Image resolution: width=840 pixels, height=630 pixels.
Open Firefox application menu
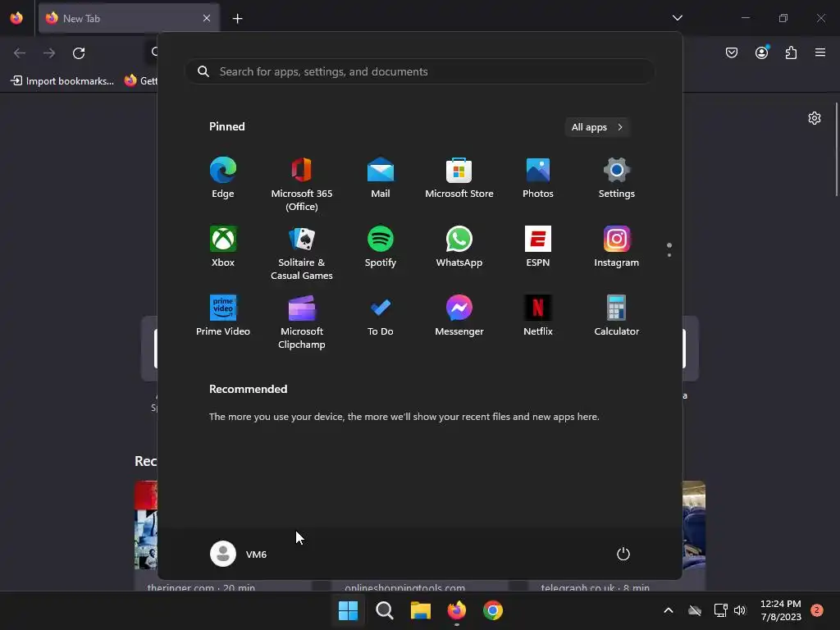[820, 52]
